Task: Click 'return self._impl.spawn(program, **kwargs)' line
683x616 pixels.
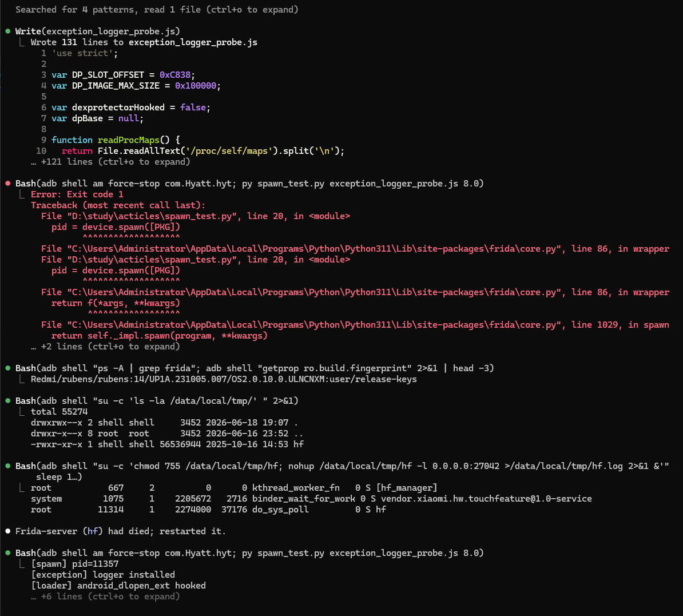Action: click(x=160, y=336)
